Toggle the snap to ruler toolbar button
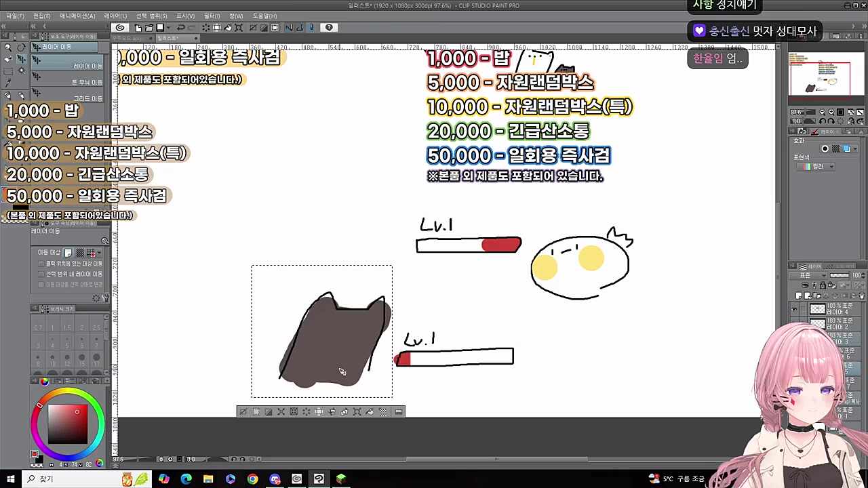The width and height of the screenshot is (868, 488). tap(289, 28)
